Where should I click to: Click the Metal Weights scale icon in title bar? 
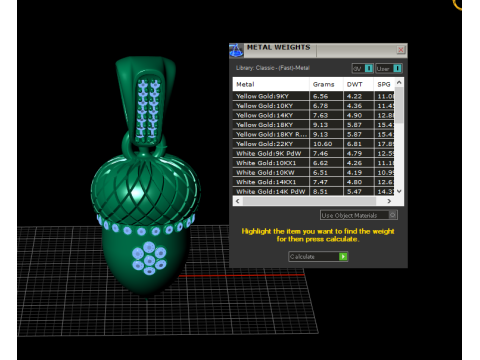coord(236,50)
